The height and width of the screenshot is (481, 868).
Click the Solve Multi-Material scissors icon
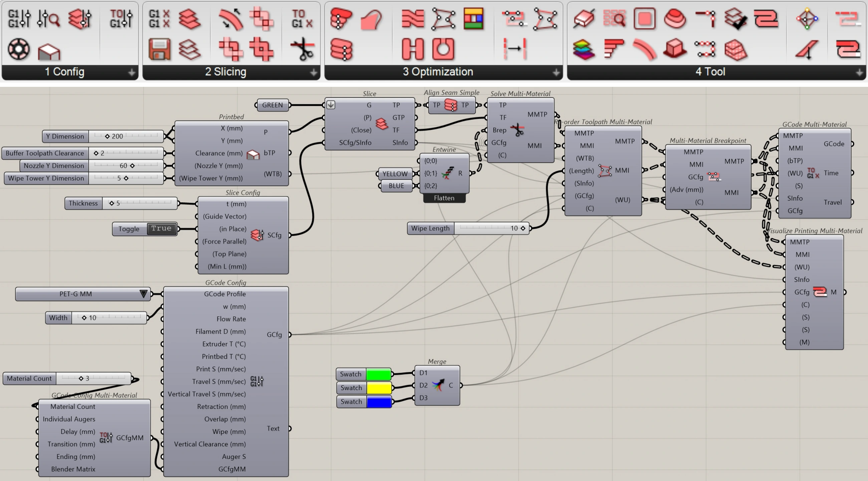pos(517,130)
